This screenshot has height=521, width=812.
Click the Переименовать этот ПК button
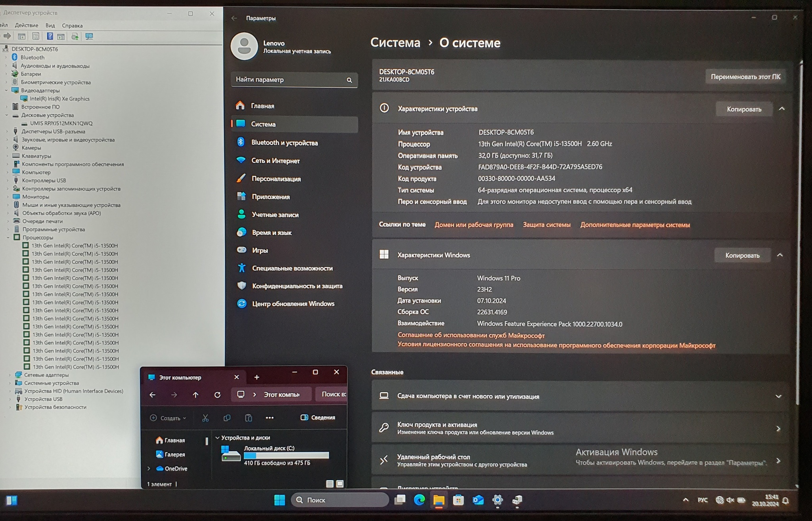tap(745, 77)
